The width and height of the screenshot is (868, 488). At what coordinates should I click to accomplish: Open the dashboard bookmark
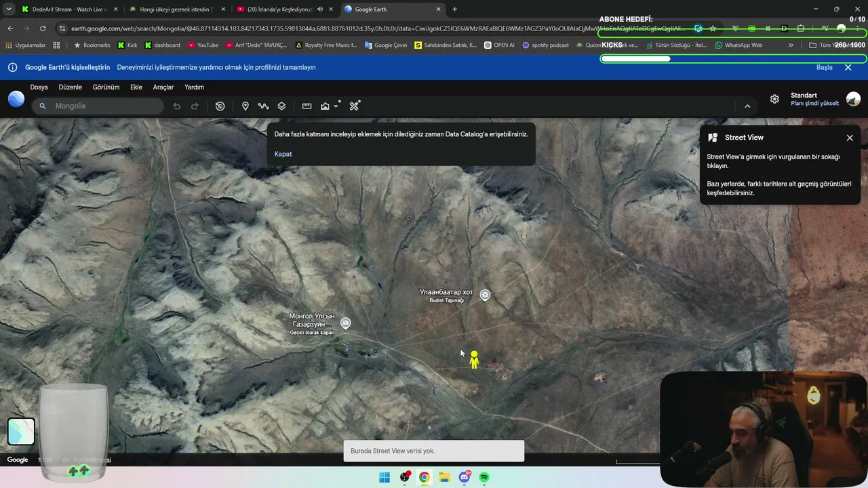(x=162, y=45)
